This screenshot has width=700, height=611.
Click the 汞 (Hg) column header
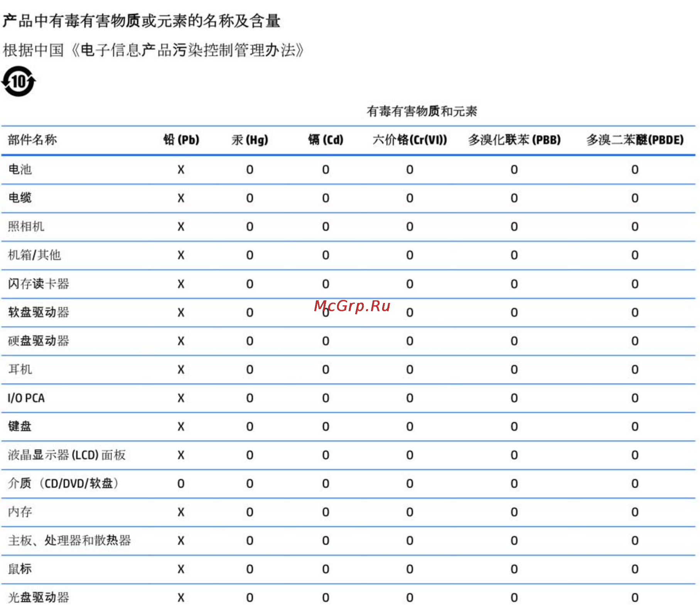250,140
